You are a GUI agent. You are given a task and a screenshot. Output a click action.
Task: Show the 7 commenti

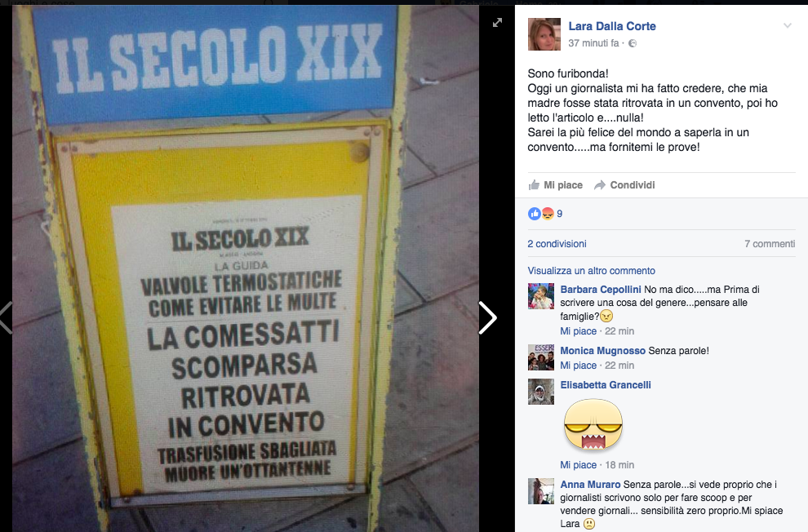click(x=770, y=244)
